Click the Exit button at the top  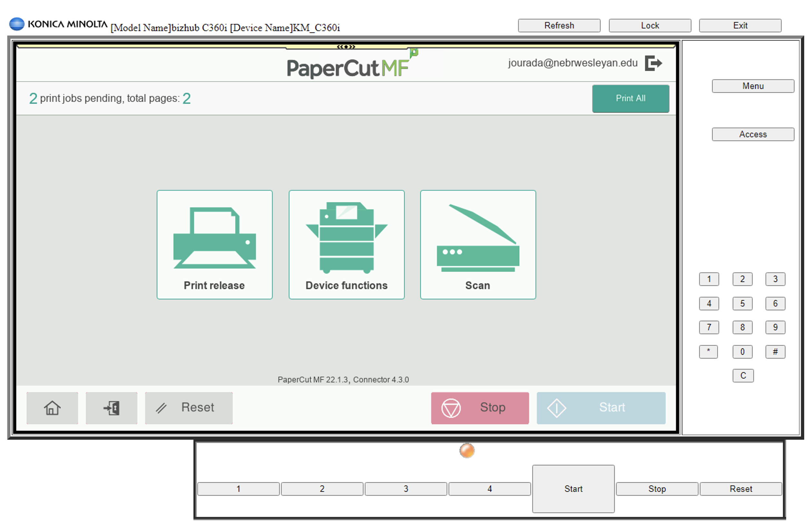click(x=740, y=25)
